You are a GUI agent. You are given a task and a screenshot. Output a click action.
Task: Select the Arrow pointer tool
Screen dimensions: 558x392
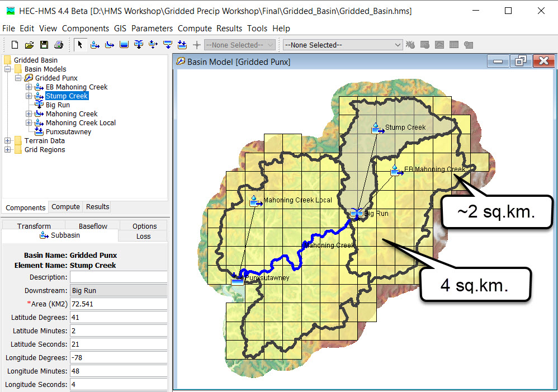[x=80, y=45]
